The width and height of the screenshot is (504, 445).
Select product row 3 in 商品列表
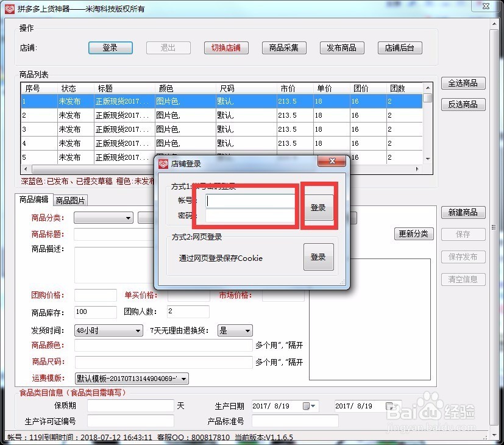tap(221, 129)
